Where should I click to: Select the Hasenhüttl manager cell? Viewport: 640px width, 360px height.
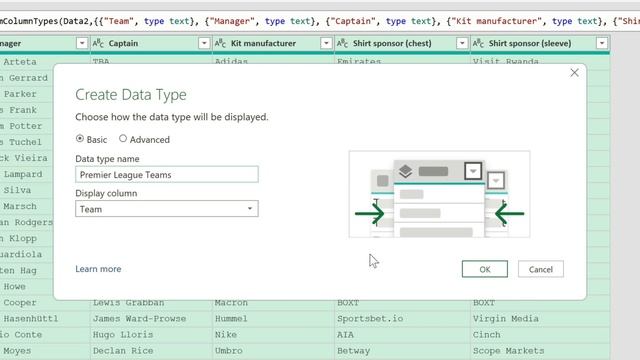(45, 318)
